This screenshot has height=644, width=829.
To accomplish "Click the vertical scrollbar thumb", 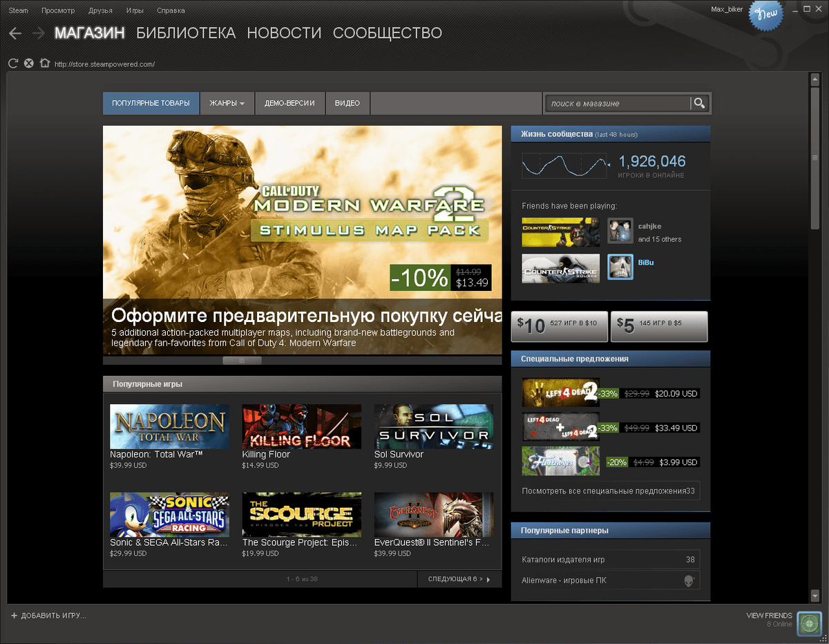I will point(814,158).
